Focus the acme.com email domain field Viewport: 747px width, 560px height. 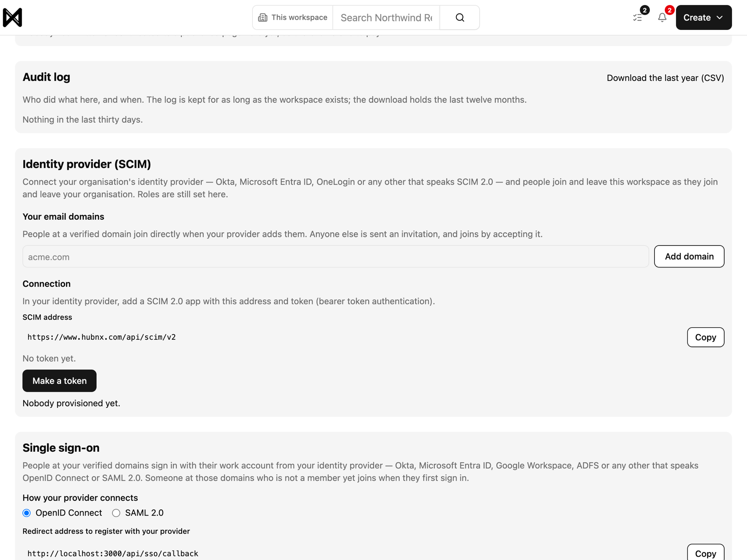[x=336, y=256]
